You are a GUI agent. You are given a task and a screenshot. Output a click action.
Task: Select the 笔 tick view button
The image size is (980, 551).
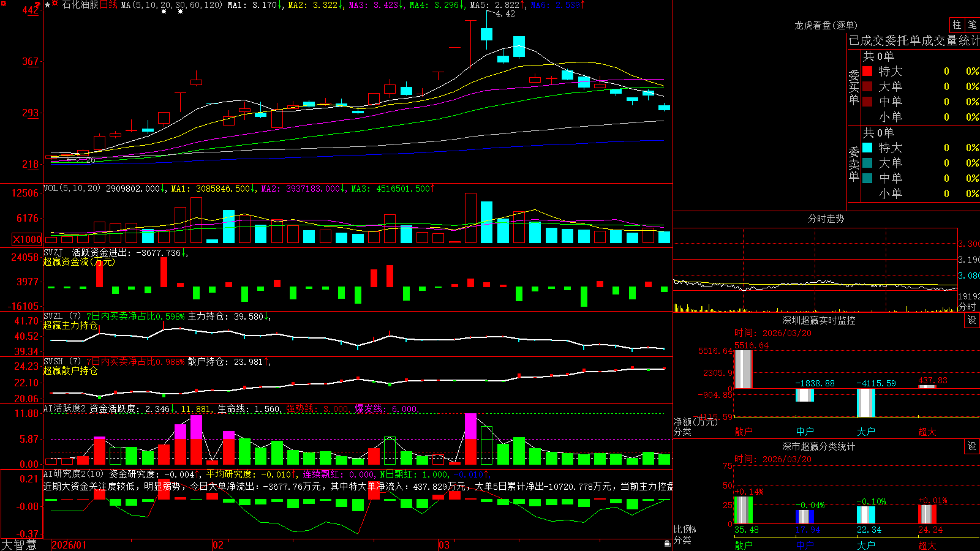tap(972, 24)
